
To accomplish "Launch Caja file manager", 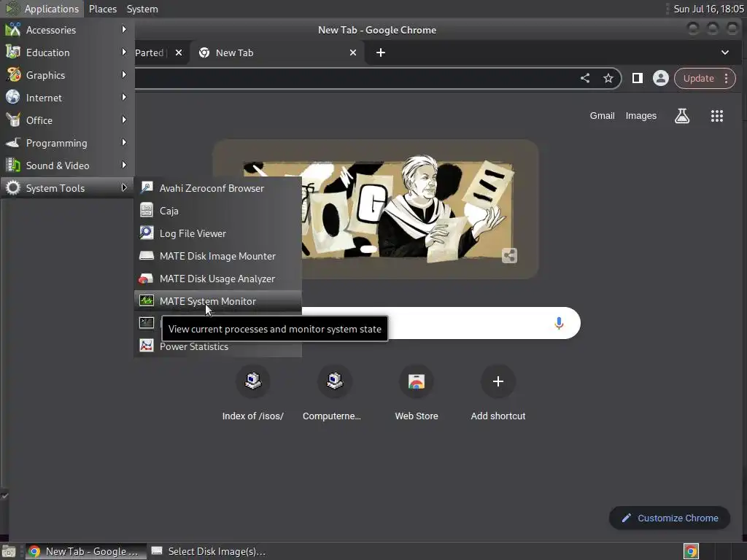I will 217,211.
